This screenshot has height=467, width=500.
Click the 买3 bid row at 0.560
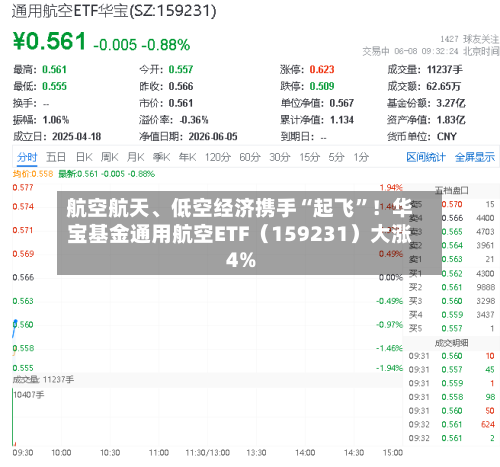452,301
